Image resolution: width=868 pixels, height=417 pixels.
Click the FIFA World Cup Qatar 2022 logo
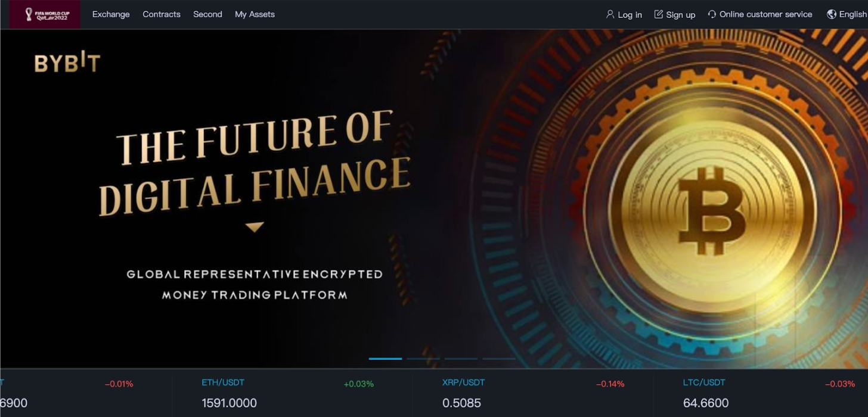click(x=45, y=14)
